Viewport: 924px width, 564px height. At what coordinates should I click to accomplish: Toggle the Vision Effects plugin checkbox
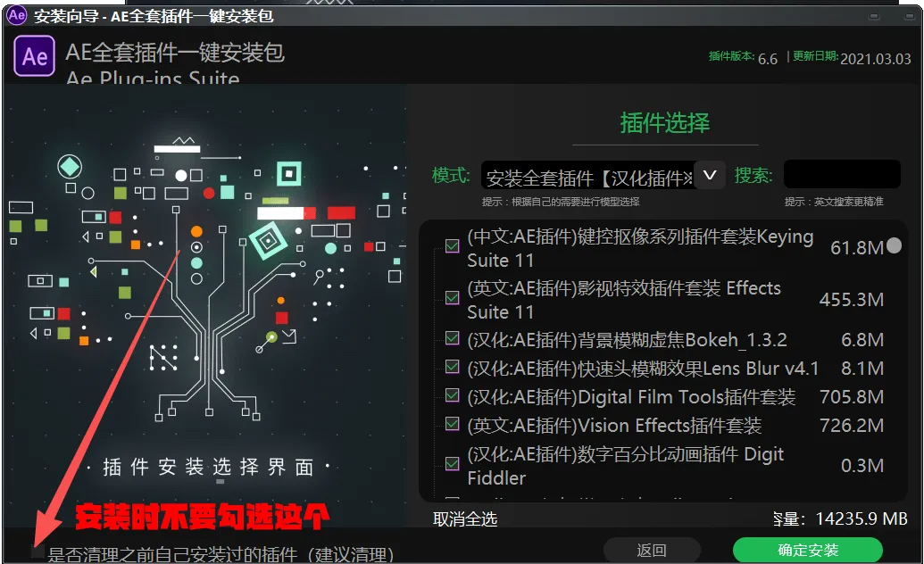tap(452, 424)
